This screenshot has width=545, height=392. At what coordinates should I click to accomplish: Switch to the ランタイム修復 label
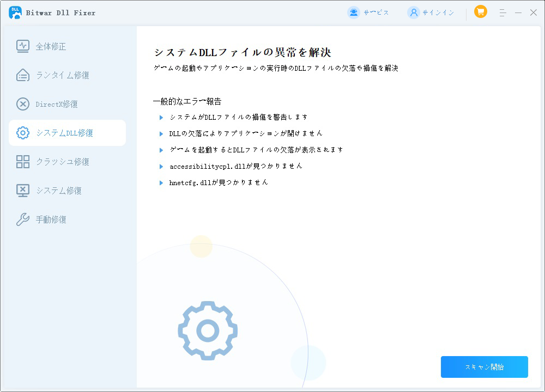[63, 75]
